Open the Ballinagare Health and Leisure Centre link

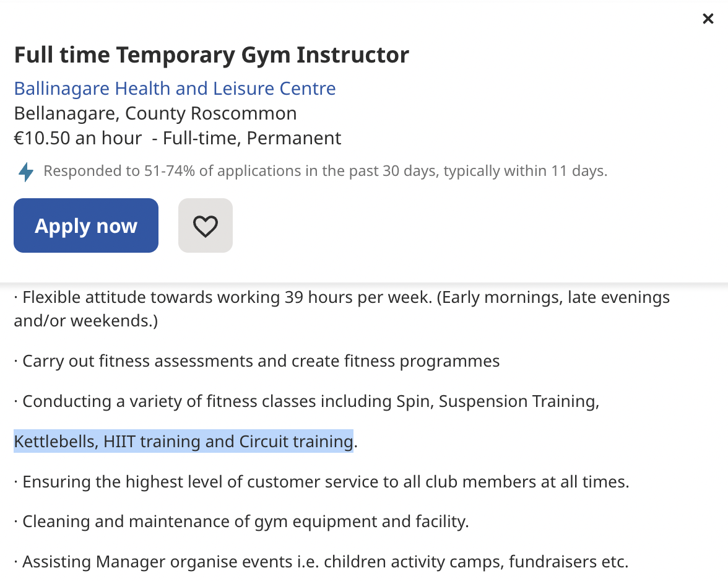coord(175,88)
